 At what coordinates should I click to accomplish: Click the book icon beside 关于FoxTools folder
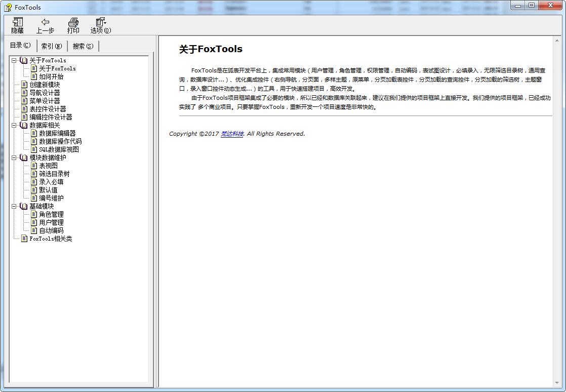[24, 60]
